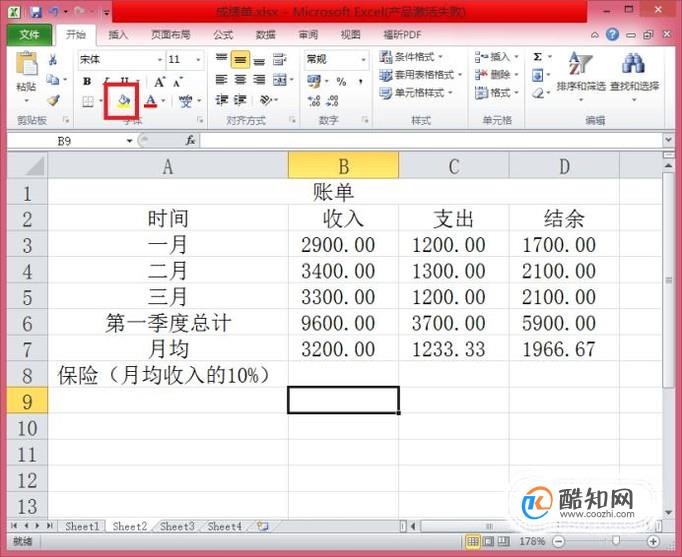Click the zoom out minus button
This screenshot has height=557, width=682.
(558, 541)
